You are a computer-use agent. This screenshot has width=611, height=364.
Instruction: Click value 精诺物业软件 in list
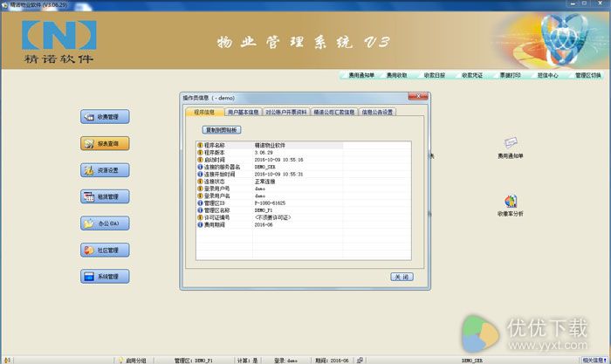coord(270,146)
